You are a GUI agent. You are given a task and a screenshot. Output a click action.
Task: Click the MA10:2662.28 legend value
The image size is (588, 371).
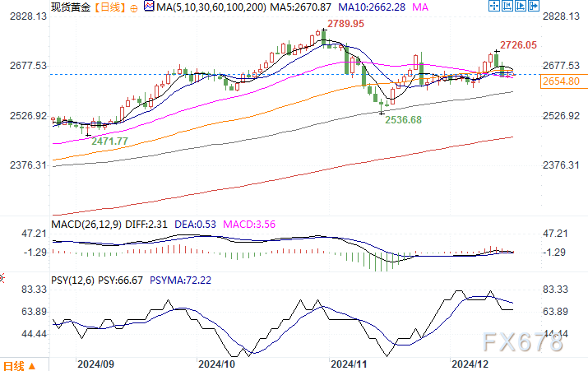pos(372,7)
